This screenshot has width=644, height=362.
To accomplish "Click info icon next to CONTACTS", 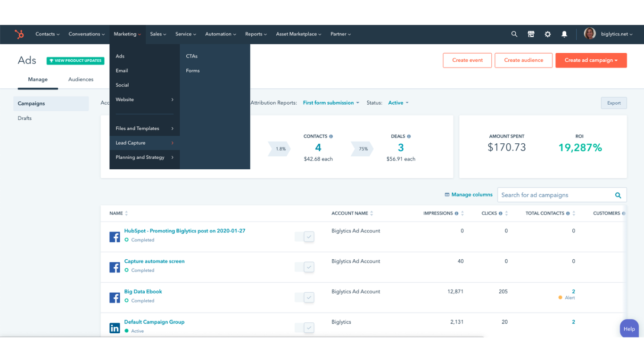I will [x=331, y=136].
